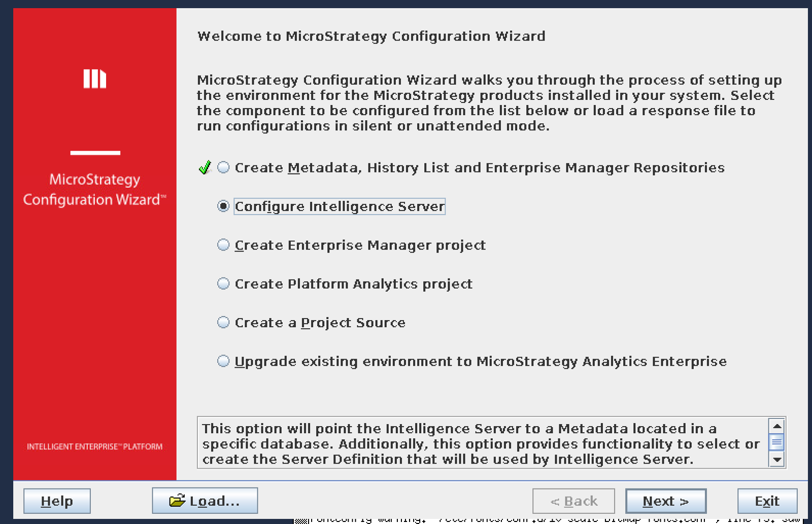Screen dimensions: 812x524
Task: Exit the Configuration Wizard
Action: point(766,501)
